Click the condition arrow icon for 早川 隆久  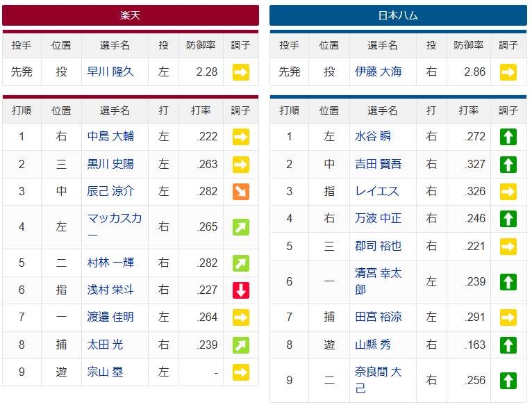(x=241, y=72)
